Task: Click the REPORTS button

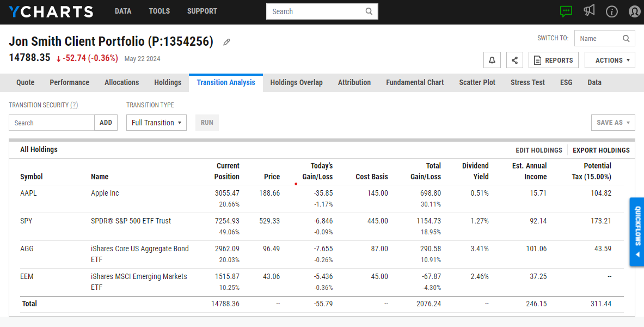Action: (553, 60)
